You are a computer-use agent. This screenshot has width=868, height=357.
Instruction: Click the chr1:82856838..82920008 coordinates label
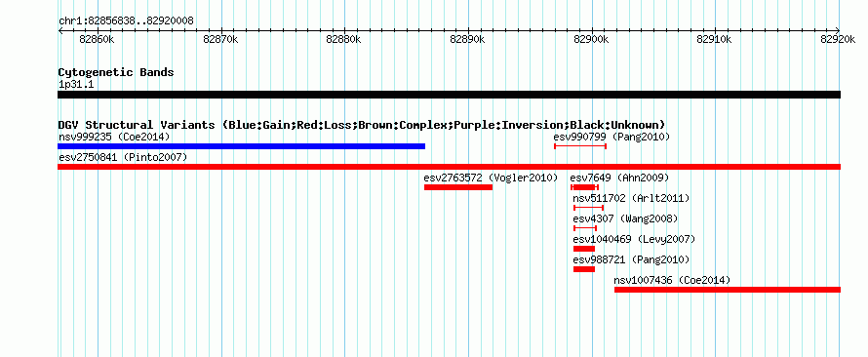pos(126,21)
